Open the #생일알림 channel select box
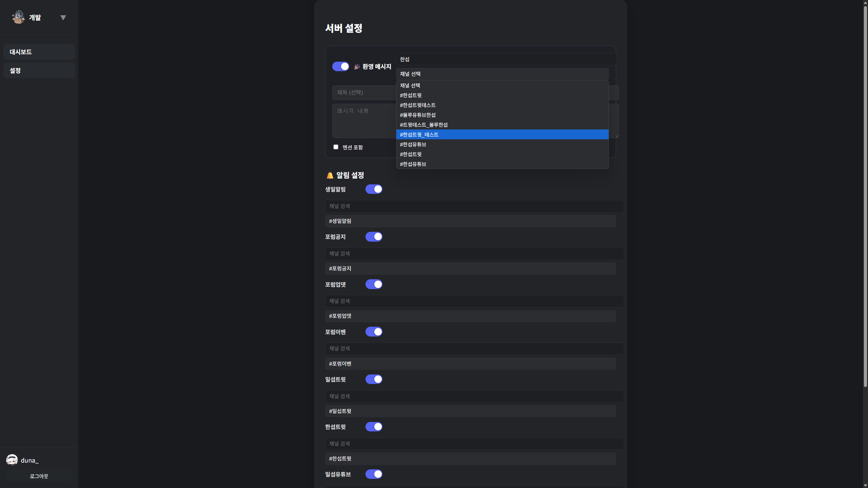 (x=470, y=221)
